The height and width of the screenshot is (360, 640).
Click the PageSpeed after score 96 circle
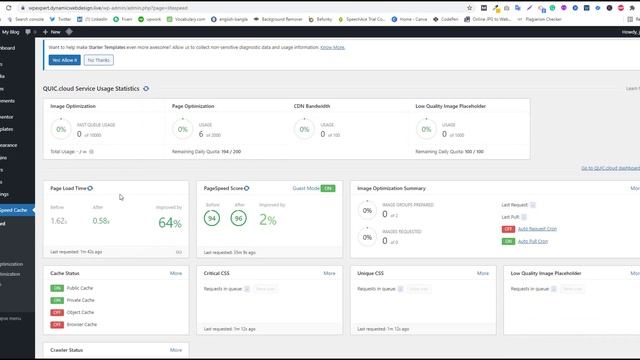[x=238, y=218]
